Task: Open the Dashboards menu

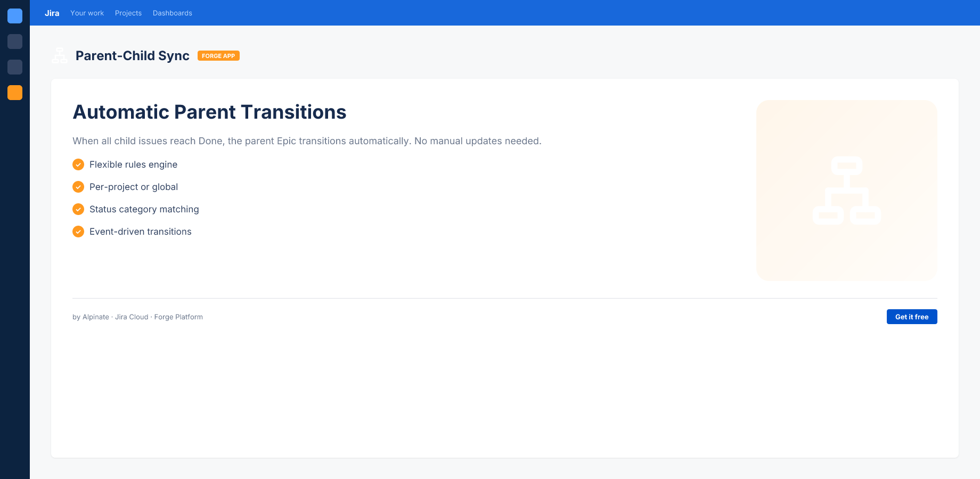Action: 173,13
